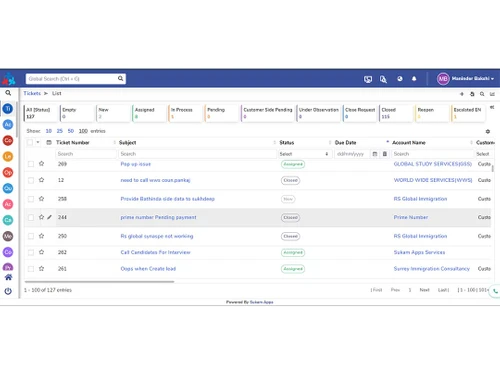Image resolution: width=500 pixels, height=375 pixels.
Task: Open the blue 'Ti' Tickets sidebar module
Action: (x=8, y=108)
